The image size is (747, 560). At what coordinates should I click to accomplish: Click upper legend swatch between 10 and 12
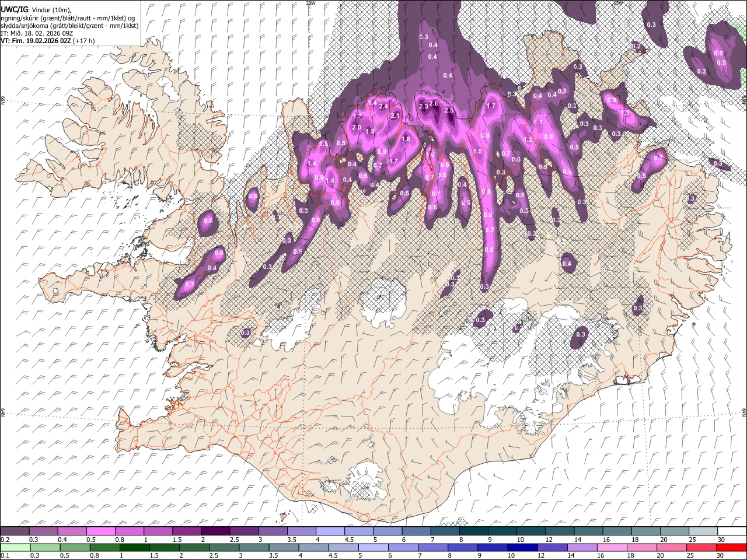[530, 531]
